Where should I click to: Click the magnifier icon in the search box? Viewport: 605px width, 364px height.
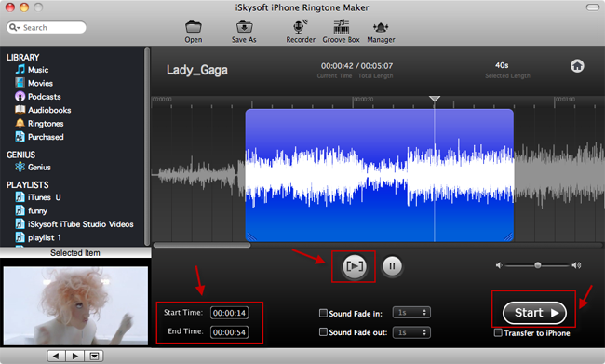14,27
